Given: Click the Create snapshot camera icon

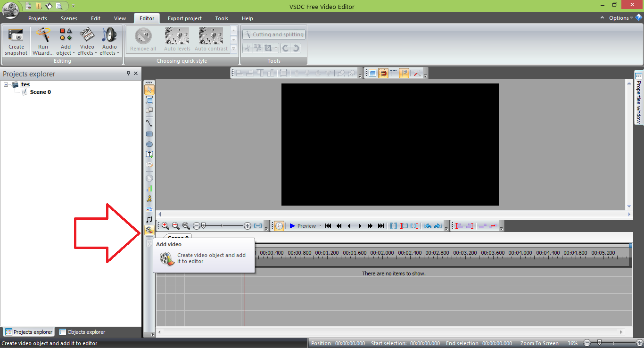Looking at the screenshot, I should (x=16, y=35).
